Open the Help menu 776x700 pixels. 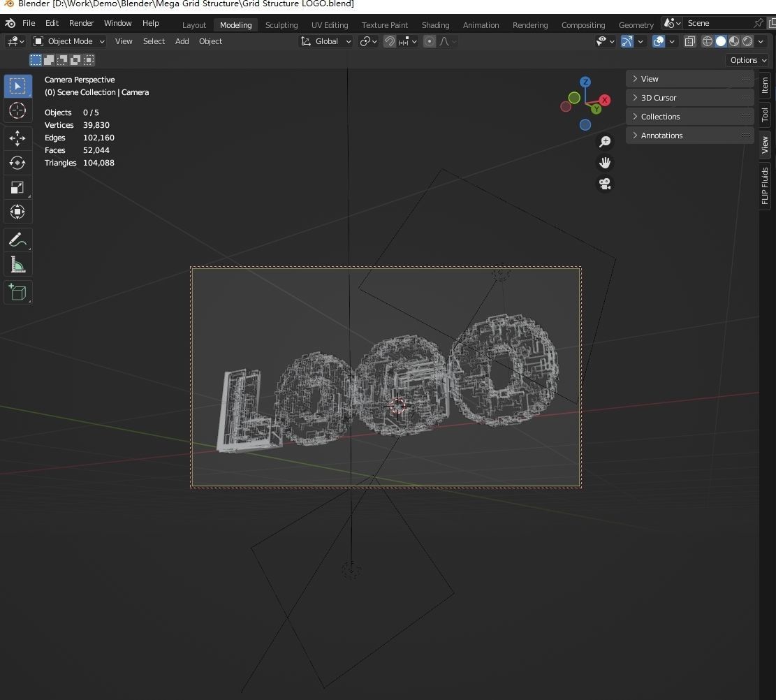pyautogui.click(x=151, y=23)
